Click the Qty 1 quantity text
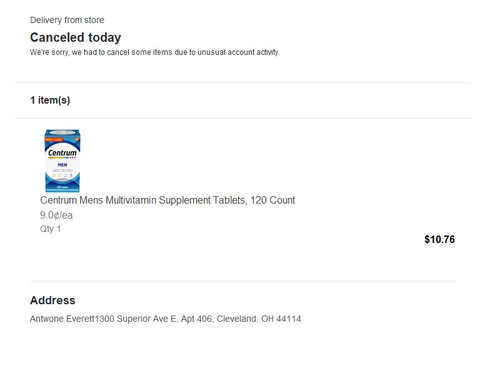Viewport: 500px width, 366px height. [x=50, y=229]
